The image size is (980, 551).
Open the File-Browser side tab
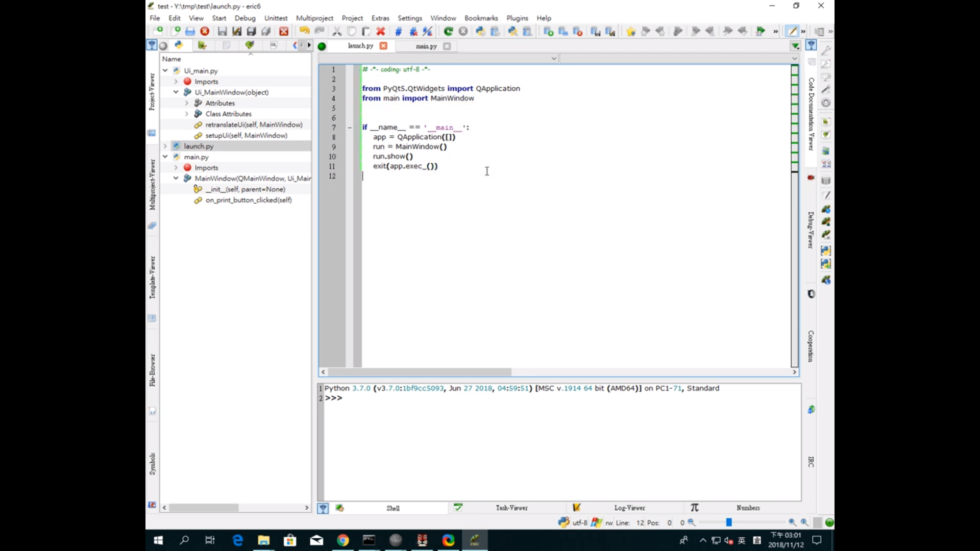pos(152,370)
